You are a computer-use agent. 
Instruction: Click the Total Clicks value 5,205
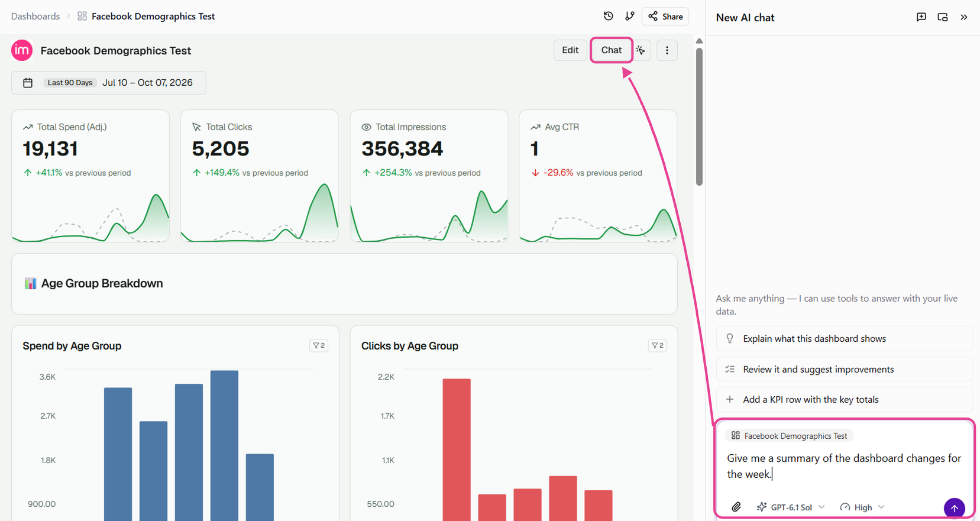coord(221,148)
